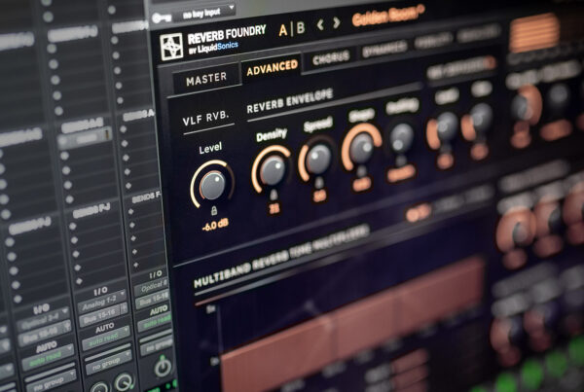Image resolution: width=584 pixels, height=392 pixels.
Task: Open the Optical 8 input selector in mixer
Action: pos(153,287)
